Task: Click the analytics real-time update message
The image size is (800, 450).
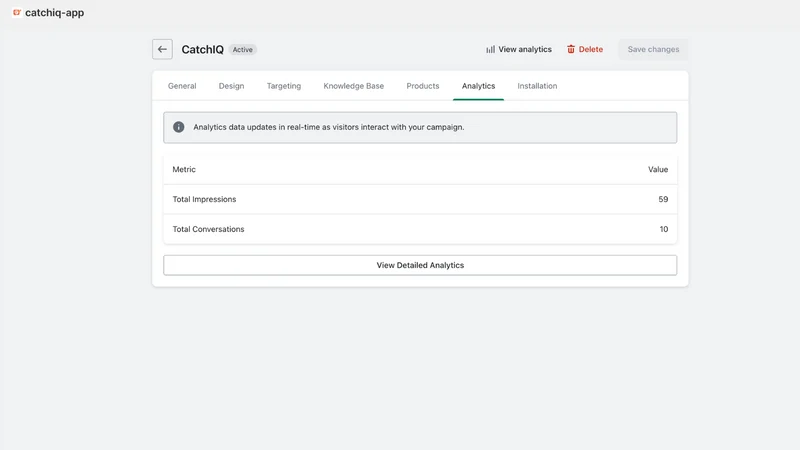Action: [329, 127]
